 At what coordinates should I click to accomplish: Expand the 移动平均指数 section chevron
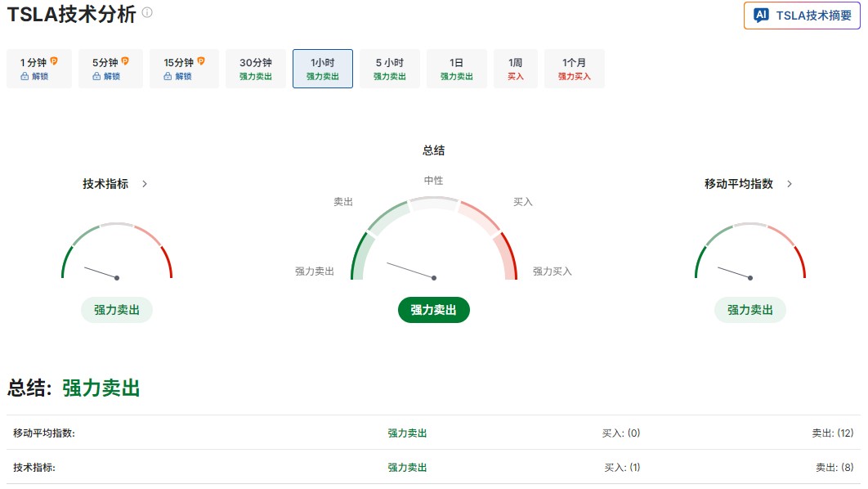pyautogui.click(x=789, y=184)
